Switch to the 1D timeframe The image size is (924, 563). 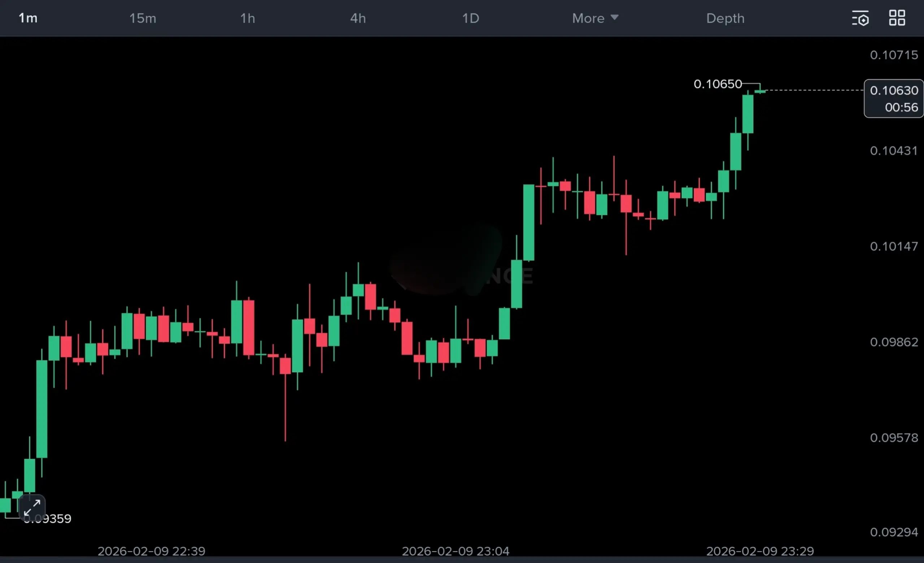point(470,18)
